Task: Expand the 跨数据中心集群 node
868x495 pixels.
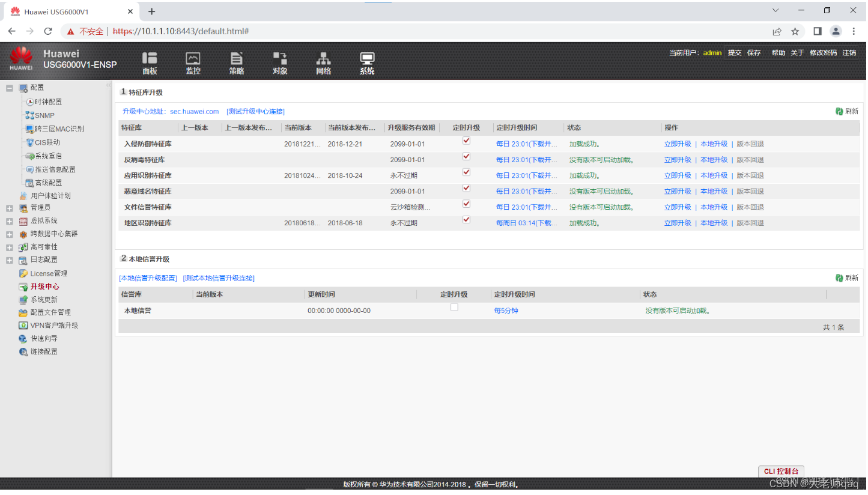Action: point(10,234)
